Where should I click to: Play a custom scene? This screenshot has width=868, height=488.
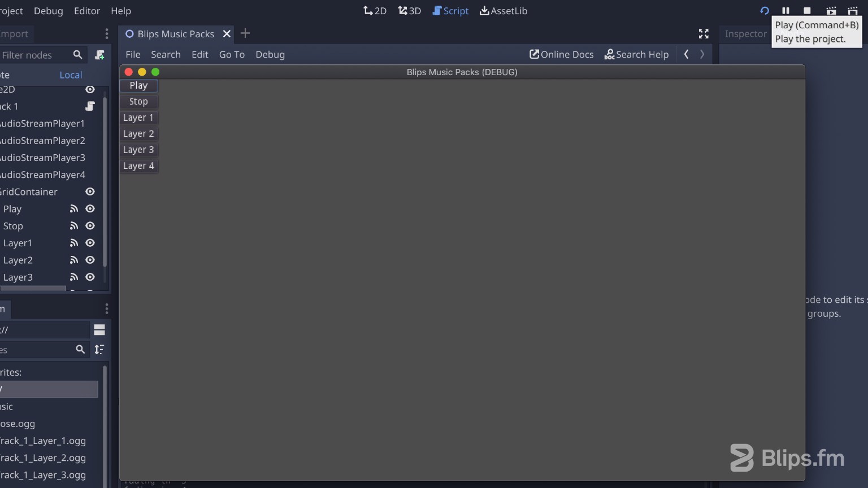(853, 11)
